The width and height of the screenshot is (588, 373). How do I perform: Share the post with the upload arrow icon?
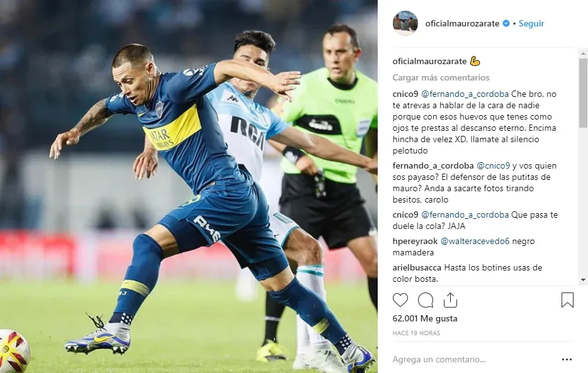coord(450,299)
